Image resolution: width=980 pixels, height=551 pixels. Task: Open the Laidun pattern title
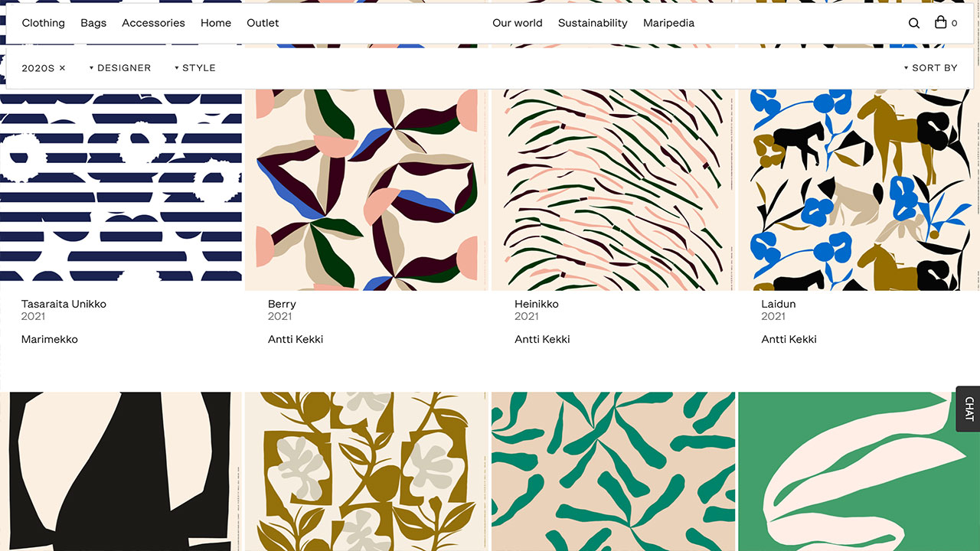click(779, 304)
